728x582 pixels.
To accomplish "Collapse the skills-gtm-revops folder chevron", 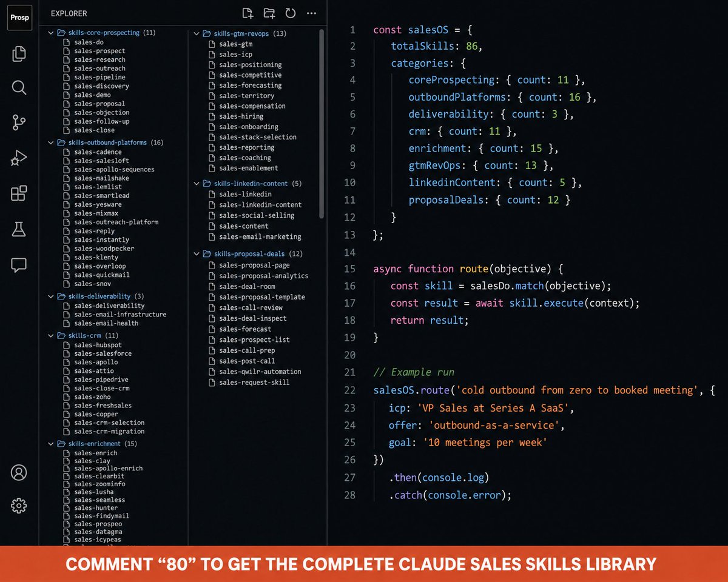I will [x=197, y=34].
